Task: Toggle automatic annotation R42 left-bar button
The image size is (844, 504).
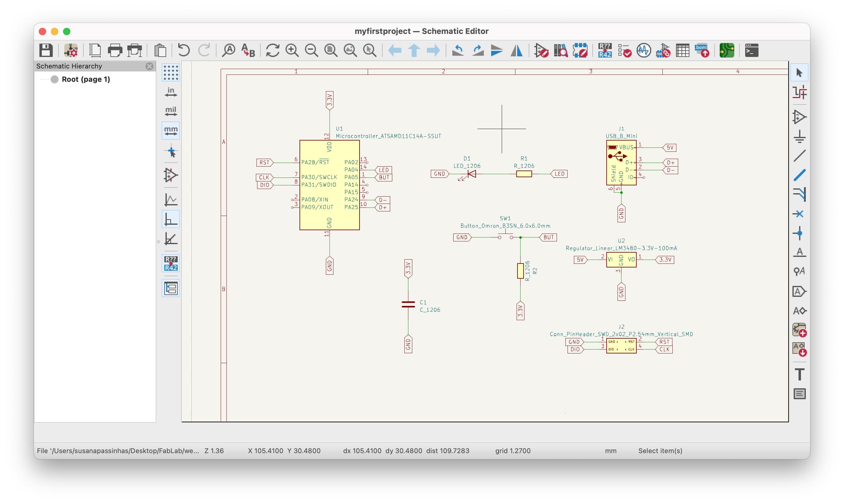Action: point(171,263)
